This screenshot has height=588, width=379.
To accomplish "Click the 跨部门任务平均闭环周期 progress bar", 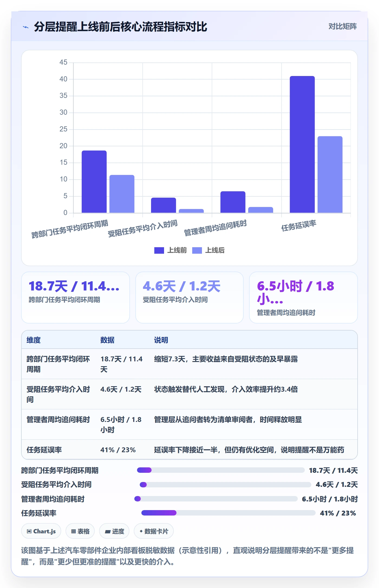I will point(221,470).
